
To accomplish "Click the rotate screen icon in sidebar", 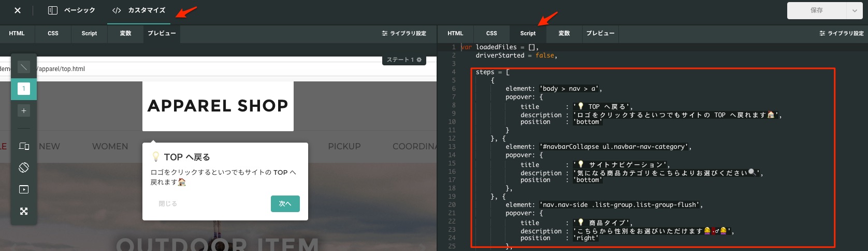I will pyautogui.click(x=24, y=168).
